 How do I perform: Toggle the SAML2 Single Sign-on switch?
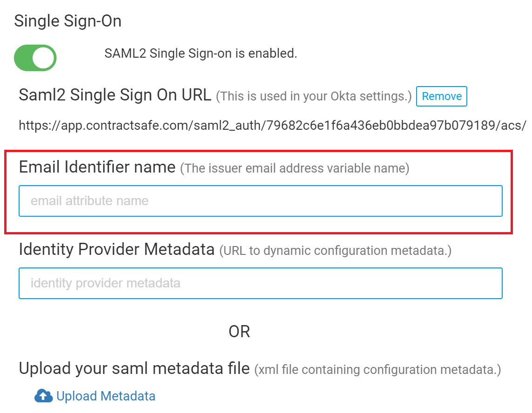tap(35, 58)
